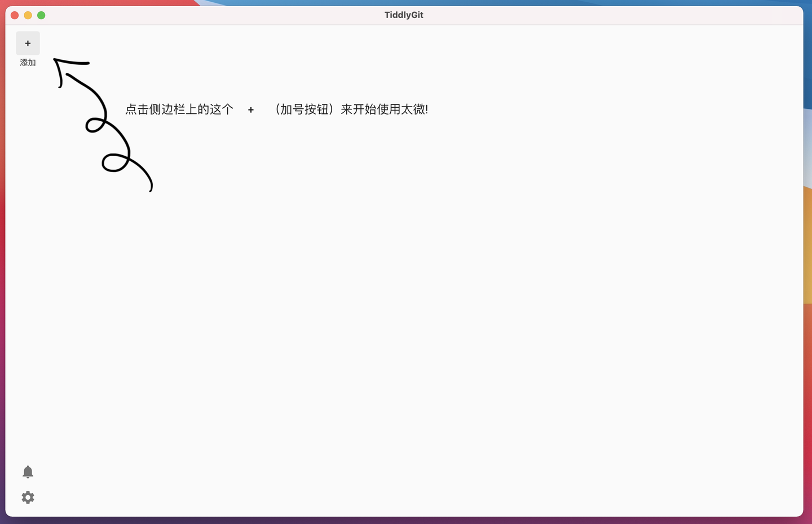Click the sidebar area below the 添加 button
The height and width of the screenshot is (524, 812).
28,226
